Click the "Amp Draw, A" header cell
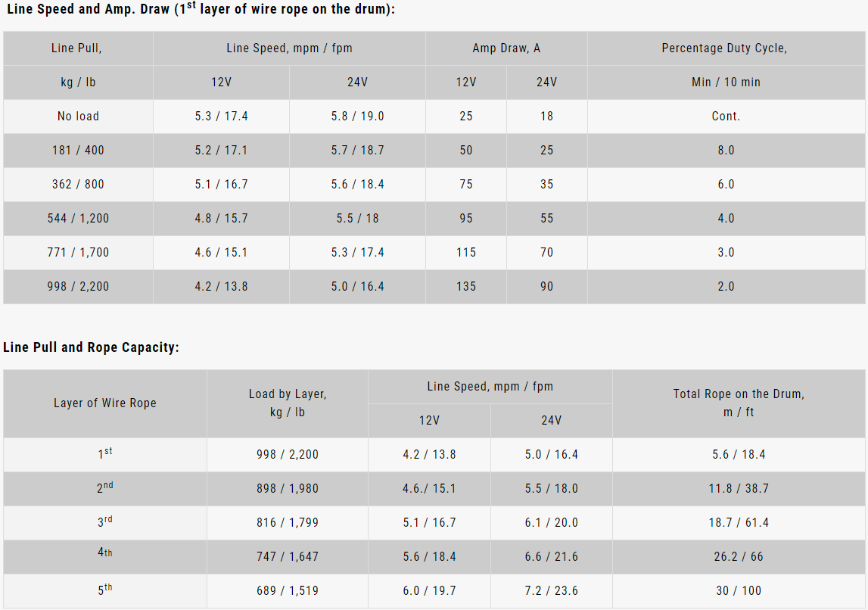Viewport: 868px width, 610px height. [x=506, y=48]
